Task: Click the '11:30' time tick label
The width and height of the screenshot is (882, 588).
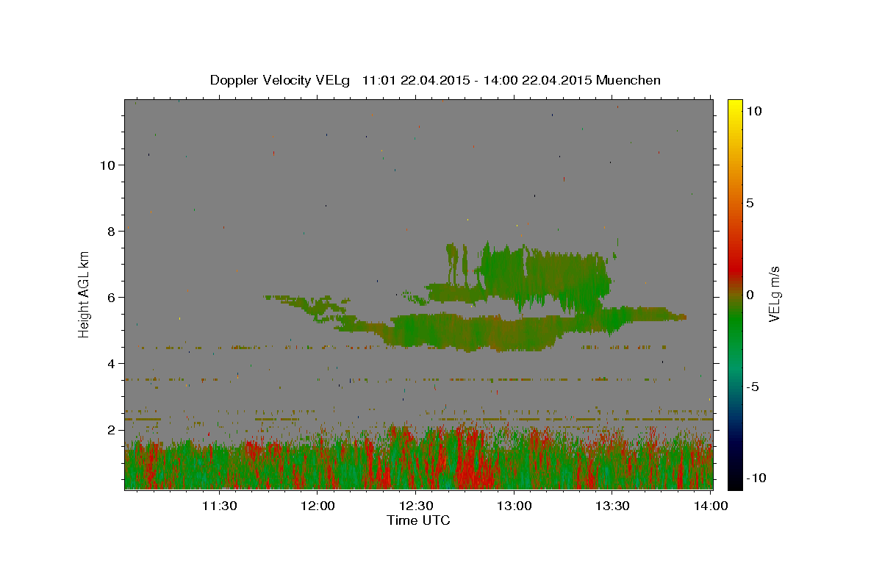Action: point(220,506)
